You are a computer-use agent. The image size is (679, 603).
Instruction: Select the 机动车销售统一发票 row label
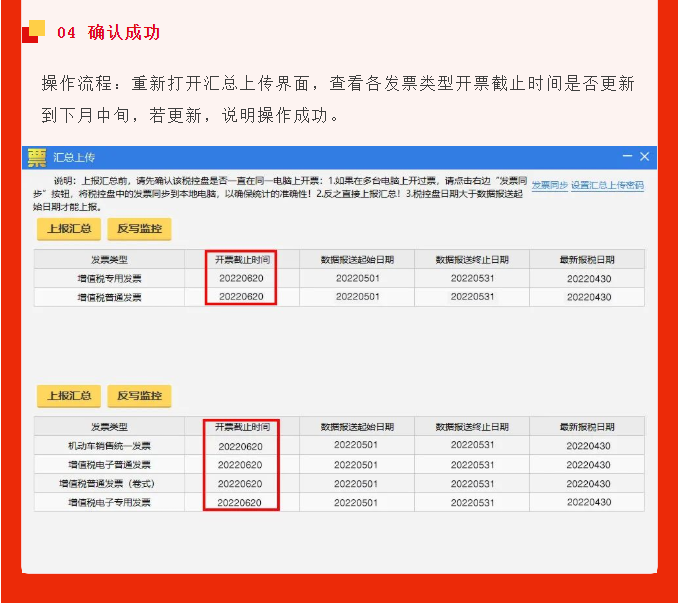(109, 446)
